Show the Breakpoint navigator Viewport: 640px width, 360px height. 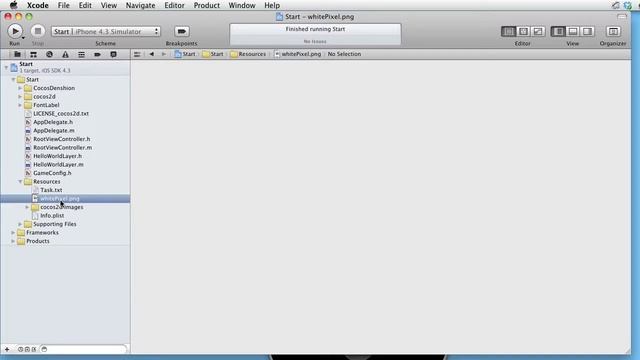pos(97,54)
